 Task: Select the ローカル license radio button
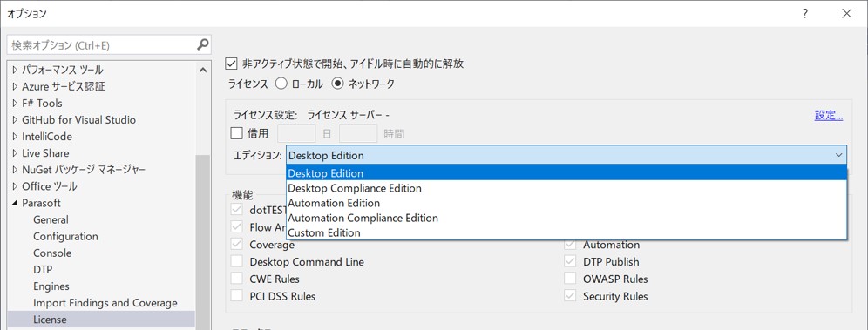click(x=281, y=84)
